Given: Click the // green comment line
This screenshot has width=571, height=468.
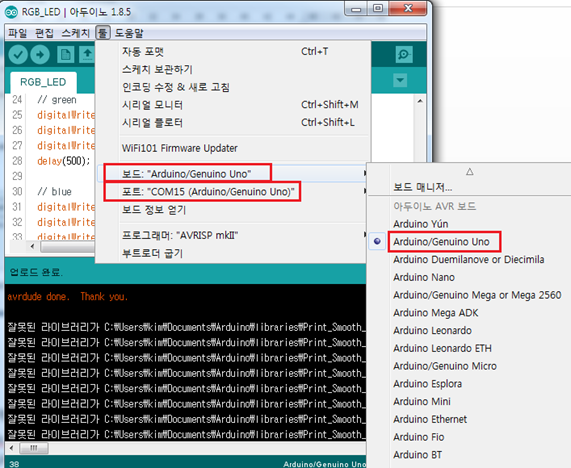Looking at the screenshot, I should coord(57,100).
